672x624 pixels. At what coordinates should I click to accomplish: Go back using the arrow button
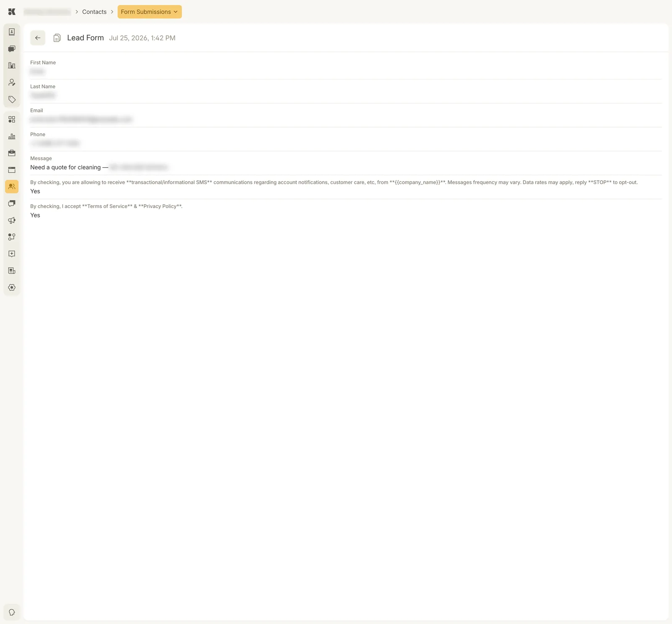point(38,38)
